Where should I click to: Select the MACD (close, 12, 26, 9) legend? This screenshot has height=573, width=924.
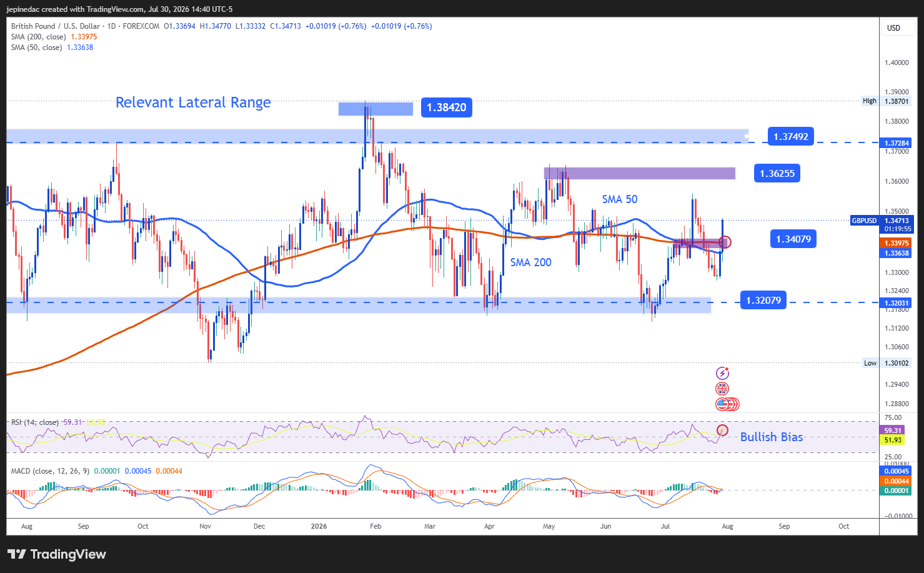tap(50, 471)
